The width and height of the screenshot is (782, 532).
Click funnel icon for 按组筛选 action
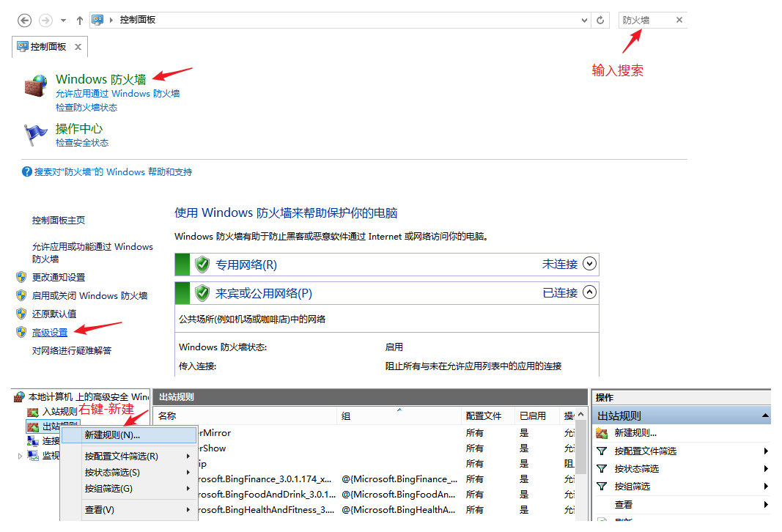click(x=602, y=487)
